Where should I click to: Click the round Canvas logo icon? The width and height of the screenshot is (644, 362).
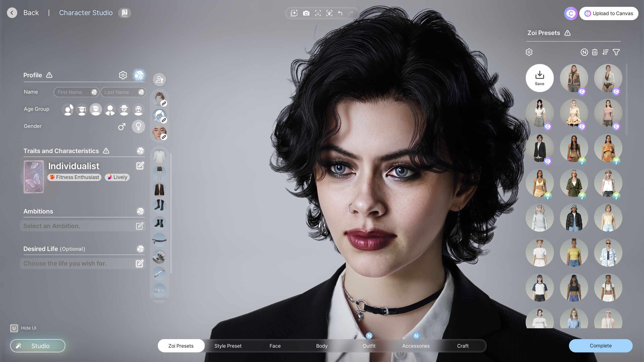[x=571, y=13]
